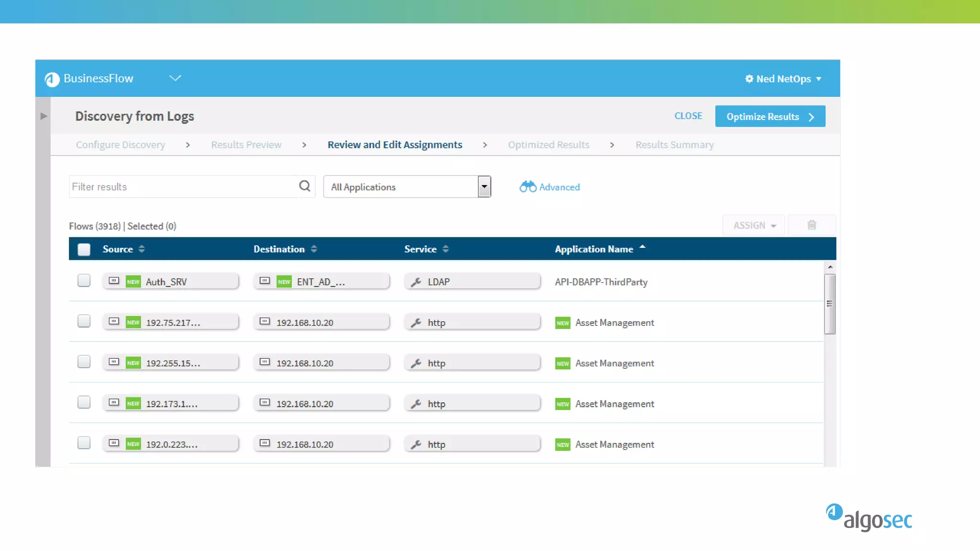
Task: Select the 192.75.217 flow row checkbox
Action: (84, 321)
